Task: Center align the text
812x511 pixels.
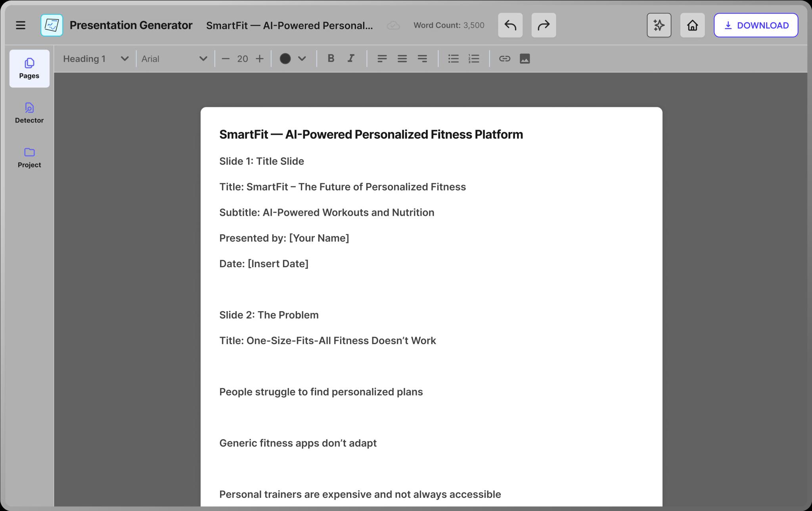Action: pyautogui.click(x=402, y=59)
